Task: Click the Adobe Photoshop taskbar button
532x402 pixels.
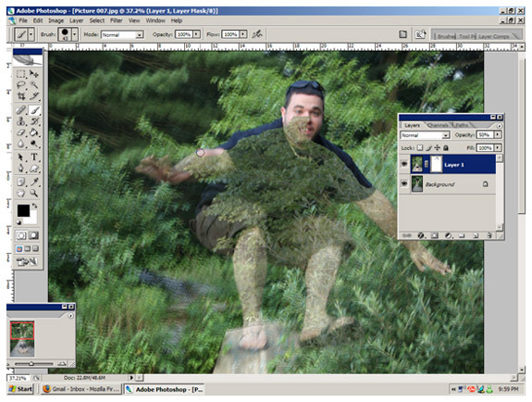Action: click(164, 389)
